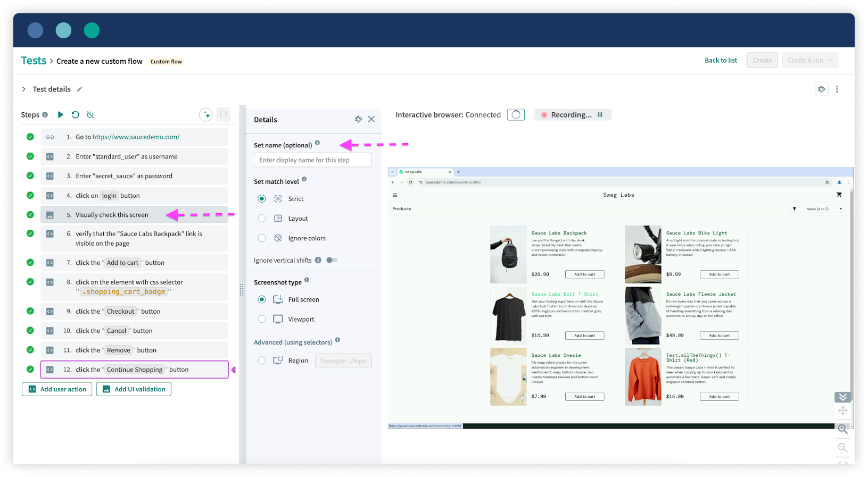Select the Layout match level
868x477 pixels.
coord(262,219)
